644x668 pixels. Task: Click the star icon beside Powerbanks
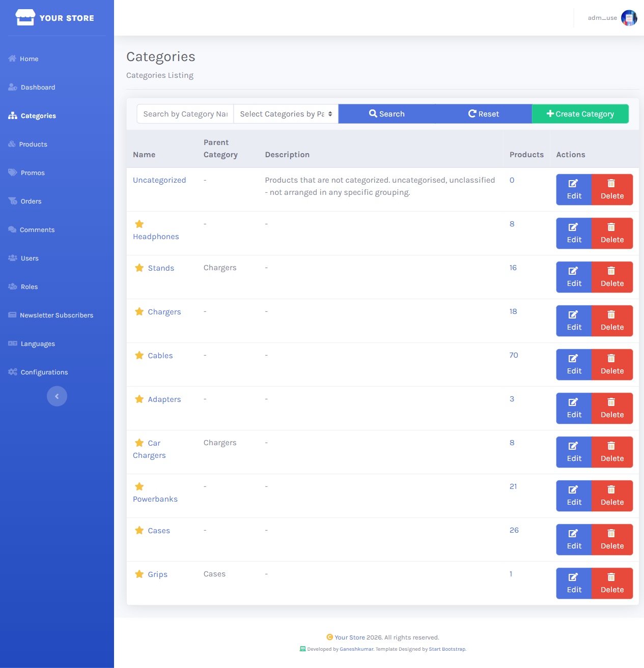pos(139,486)
